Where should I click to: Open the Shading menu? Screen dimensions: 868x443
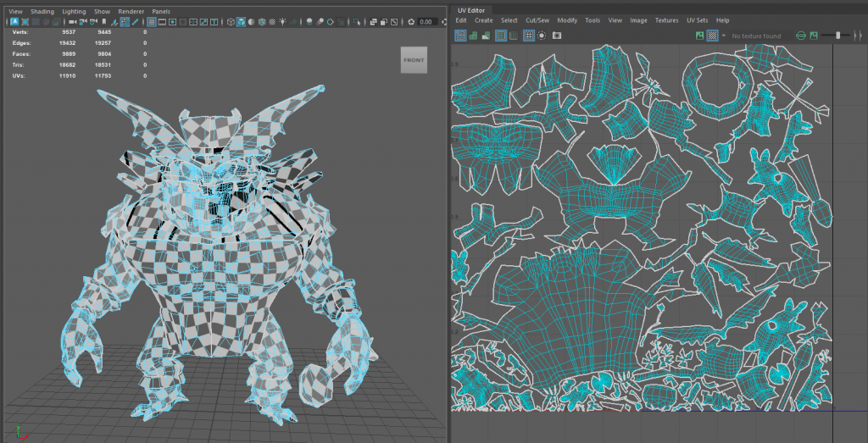[x=42, y=11]
